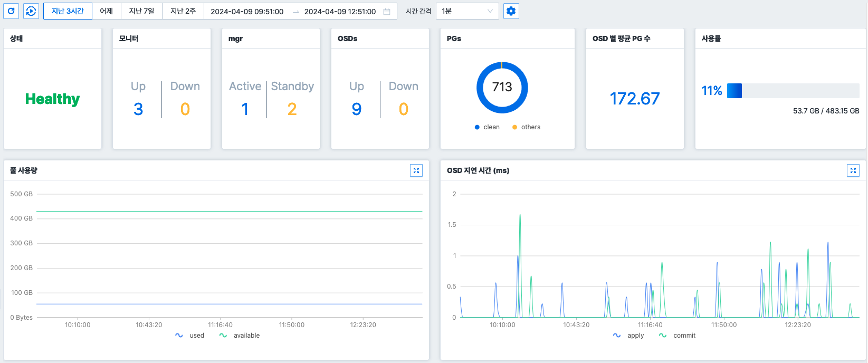Click the 11% usage progress bar
The width and height of the screenshot is (868, 363).
[793, 91]
